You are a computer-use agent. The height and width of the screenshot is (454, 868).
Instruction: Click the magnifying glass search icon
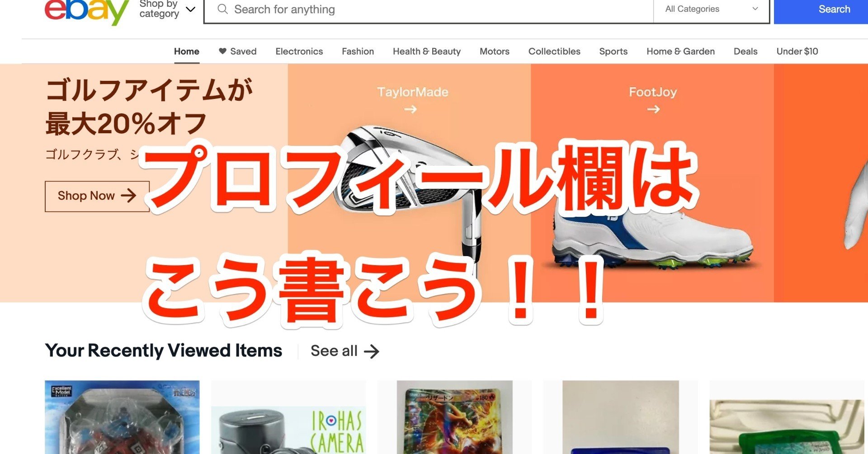[222, 9]
